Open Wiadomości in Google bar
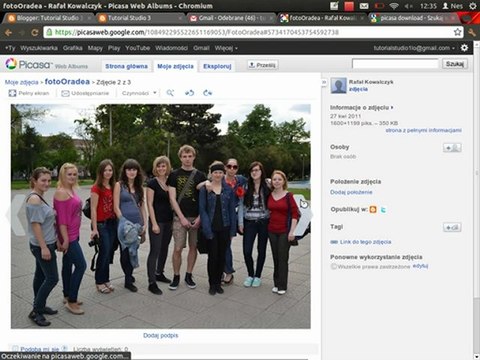The height and width of the screenshot is (360, 480). (171, 48)
